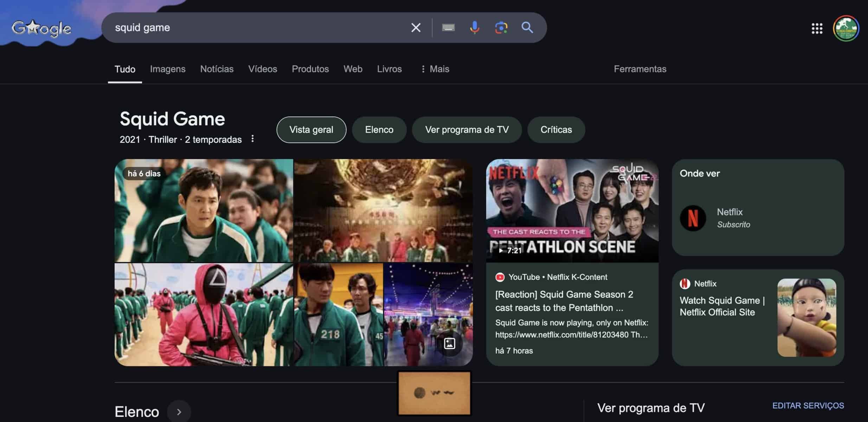The width and height of the screenshot is (868, 422).
Task: Click the Google search magnifier icon
Action: pyautogui.click(x=527, y=27)
